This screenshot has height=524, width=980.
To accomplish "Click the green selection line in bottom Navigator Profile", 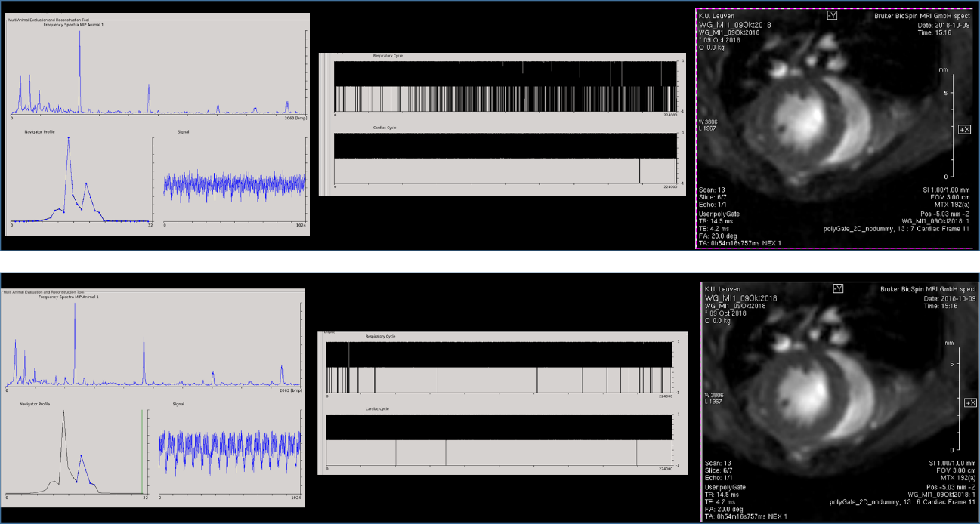I will coord(142,452).
